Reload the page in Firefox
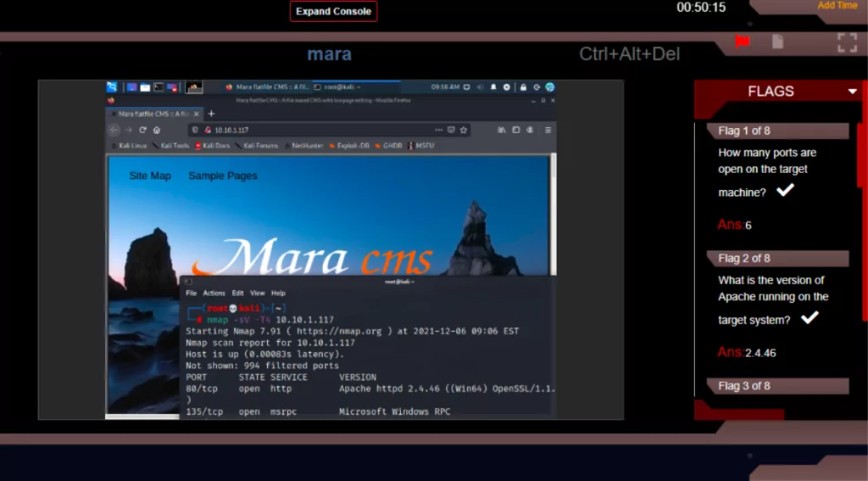The image size is (868, 481). point(142,130)
